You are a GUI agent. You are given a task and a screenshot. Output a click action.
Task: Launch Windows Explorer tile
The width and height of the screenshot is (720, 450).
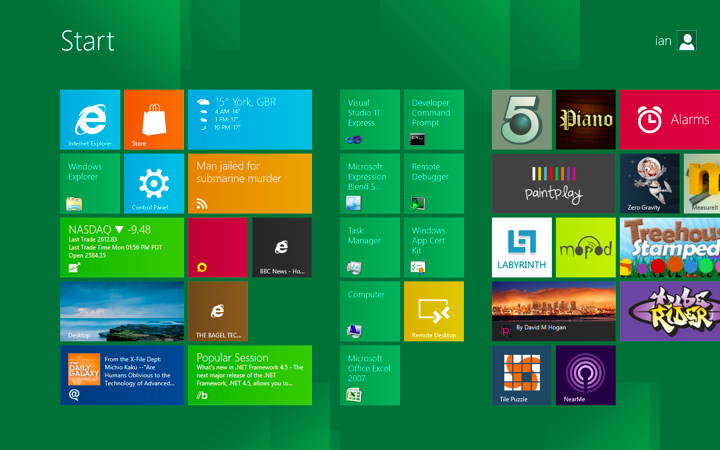(x=90, y=183)
